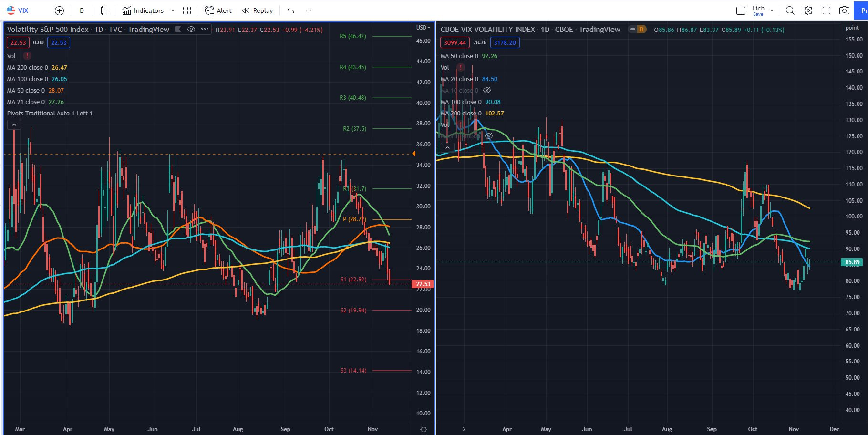868x435 pixels.
Task: Open the VIX symbol search
Action: coord(18,10)
